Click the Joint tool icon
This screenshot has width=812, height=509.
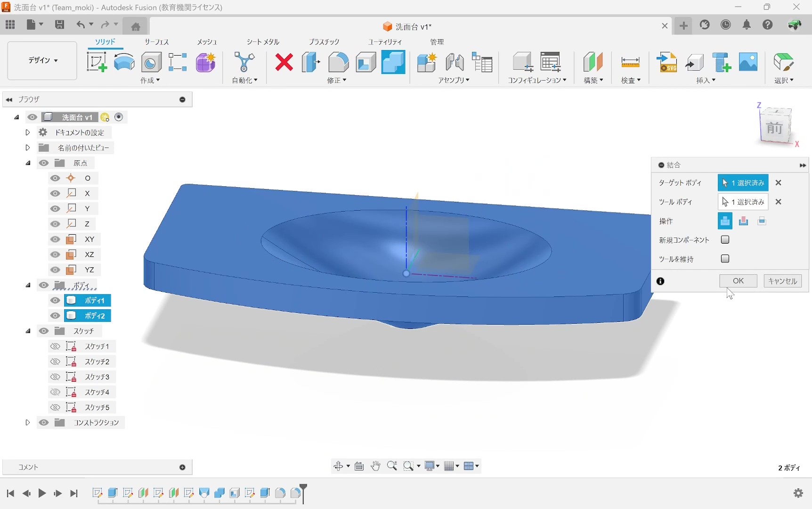point(455,62)
